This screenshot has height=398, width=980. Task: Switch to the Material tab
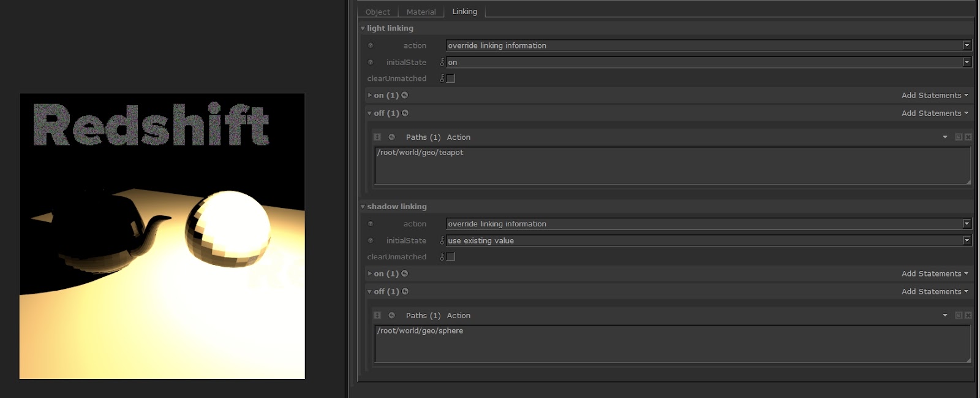[x=421, y=12]
